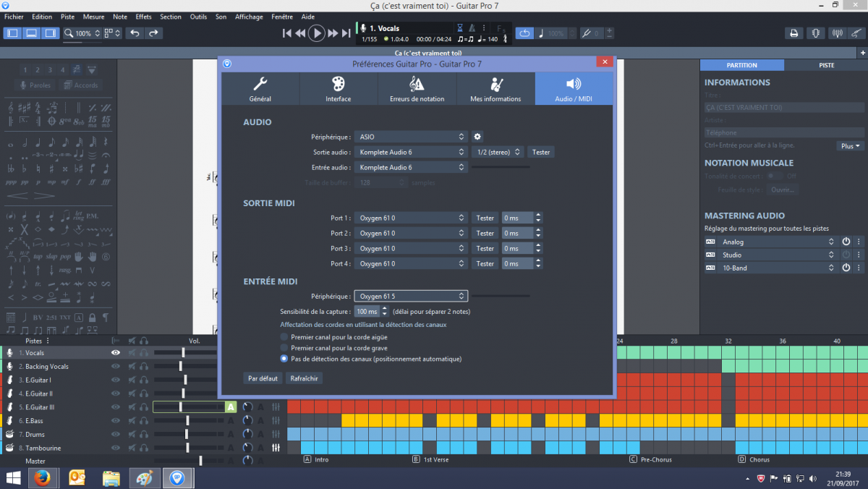Click the Rafraîchir button
Image resolution: width=868 pixels, height=489 pixels.
click(x=305, y=378)
